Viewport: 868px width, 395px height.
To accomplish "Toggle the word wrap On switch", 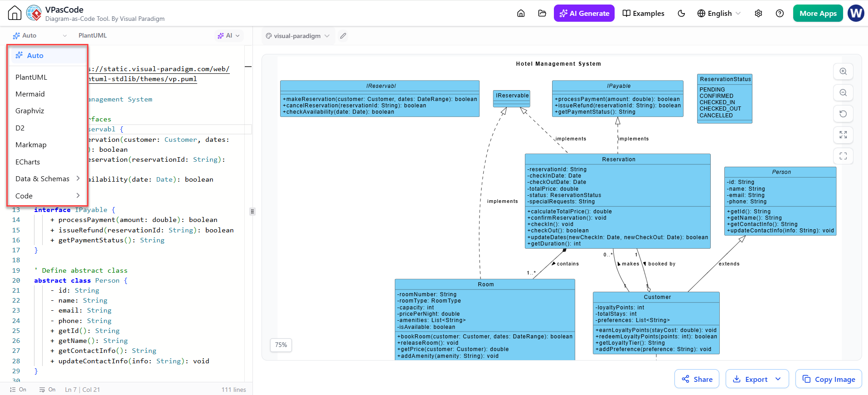I will coord(47,390).
